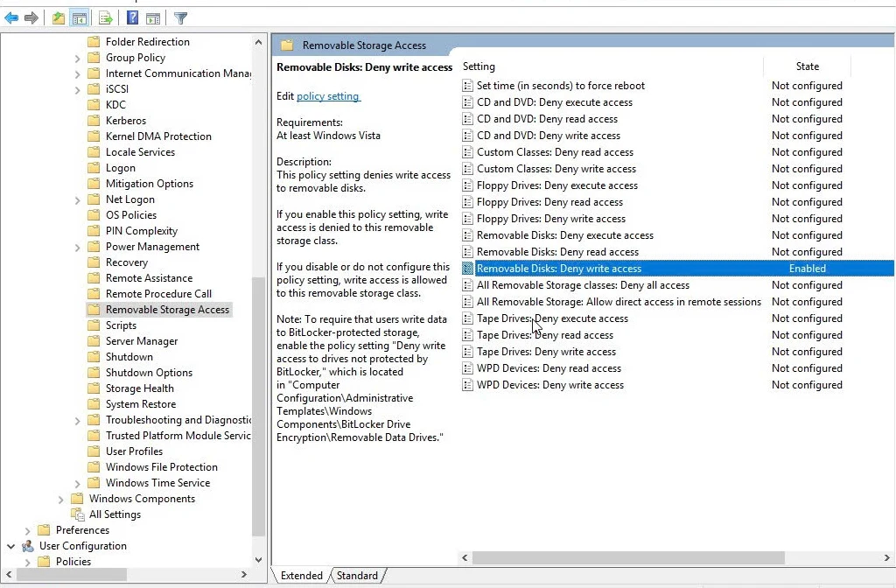
Task: Click the Export List toolbar icon
Action: click(106, 18)
